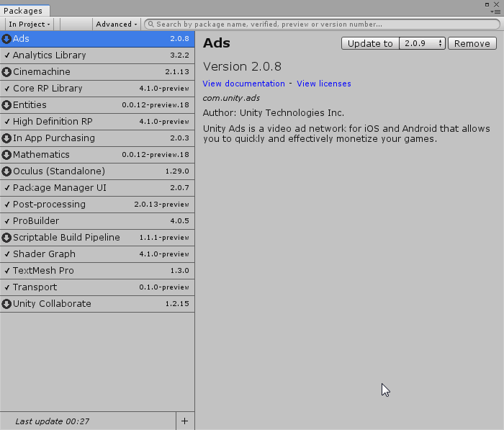Click the checkmark icon beside ProBuilder
Image resolution: width=504 pixels, height=430 pixels.
tap(7, 221)
